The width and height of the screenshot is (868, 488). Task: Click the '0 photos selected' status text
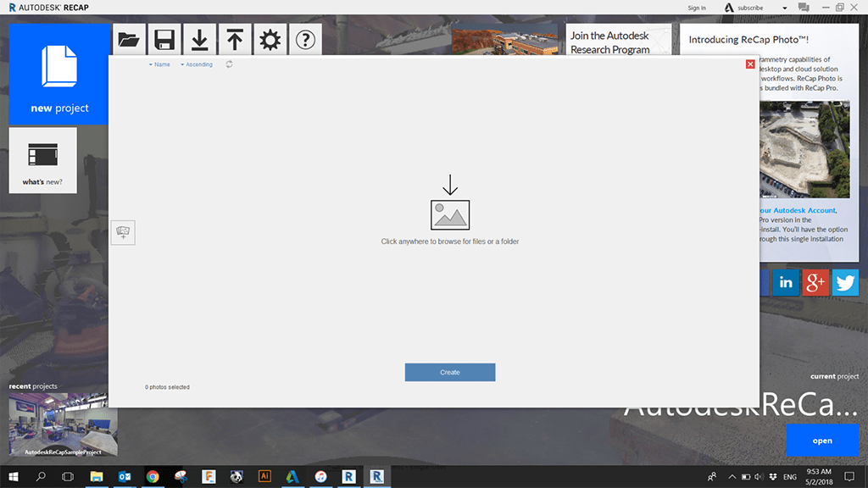coord(167,387)
